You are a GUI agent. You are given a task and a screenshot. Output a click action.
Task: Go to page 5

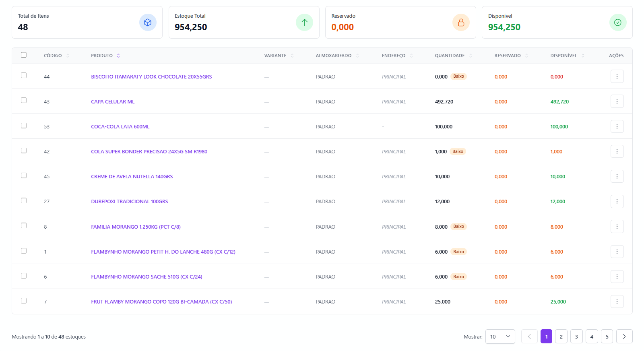coord(607,337)
